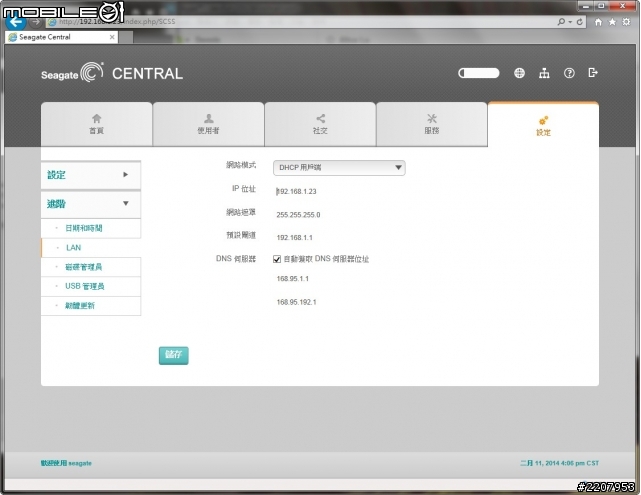Click the storage capacity bar in header

[479, 73]
